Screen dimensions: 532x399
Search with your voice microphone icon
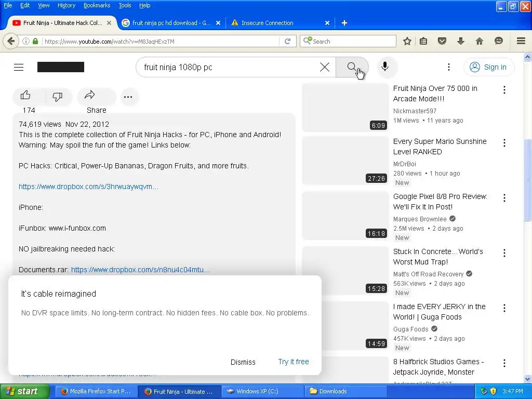[385, 66]
